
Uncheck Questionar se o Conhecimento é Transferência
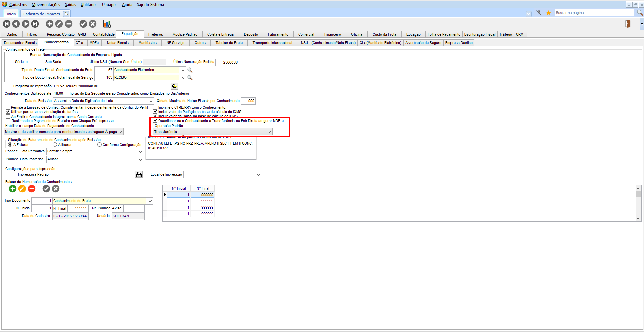click(x=155, y=121)
